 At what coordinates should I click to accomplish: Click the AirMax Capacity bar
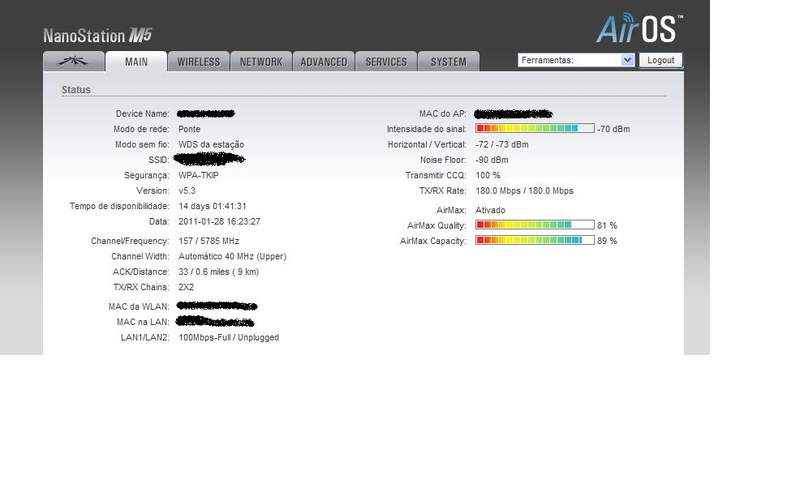535,240
